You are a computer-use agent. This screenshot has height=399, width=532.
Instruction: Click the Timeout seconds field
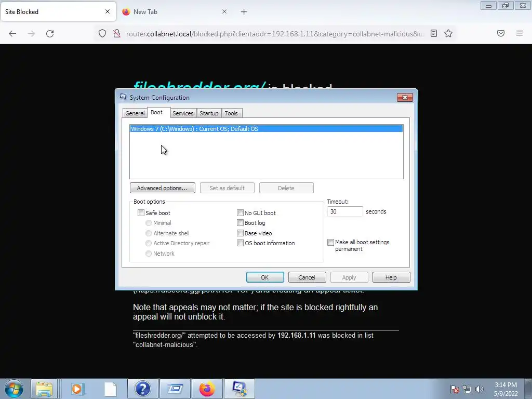(345, 211)
